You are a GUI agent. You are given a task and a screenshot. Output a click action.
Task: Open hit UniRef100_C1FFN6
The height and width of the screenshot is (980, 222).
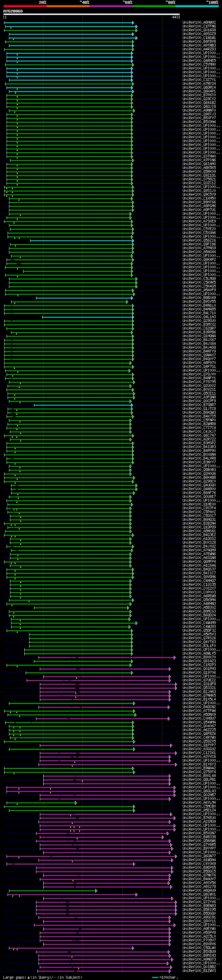(199, 26)
